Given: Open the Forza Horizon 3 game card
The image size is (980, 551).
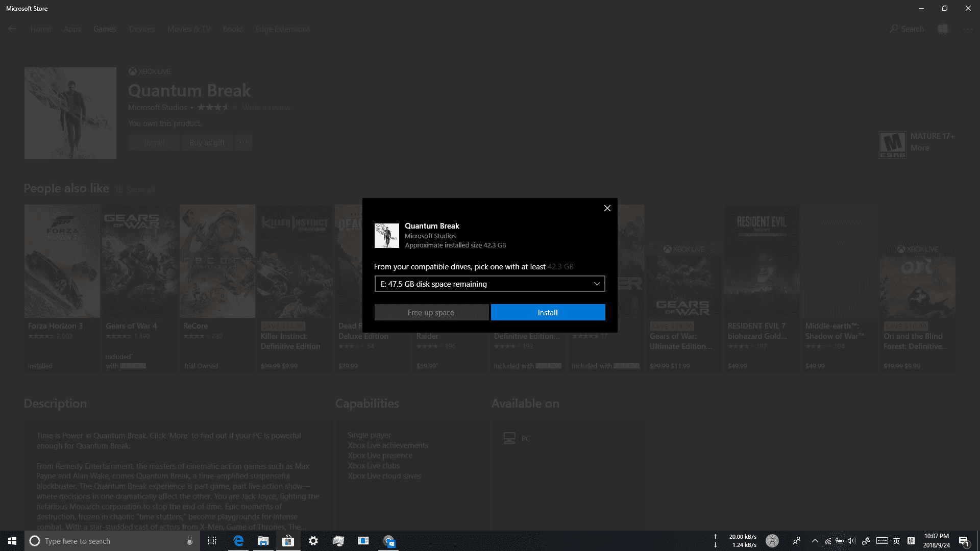Looking at the screenshot, I should coord(62,289).
